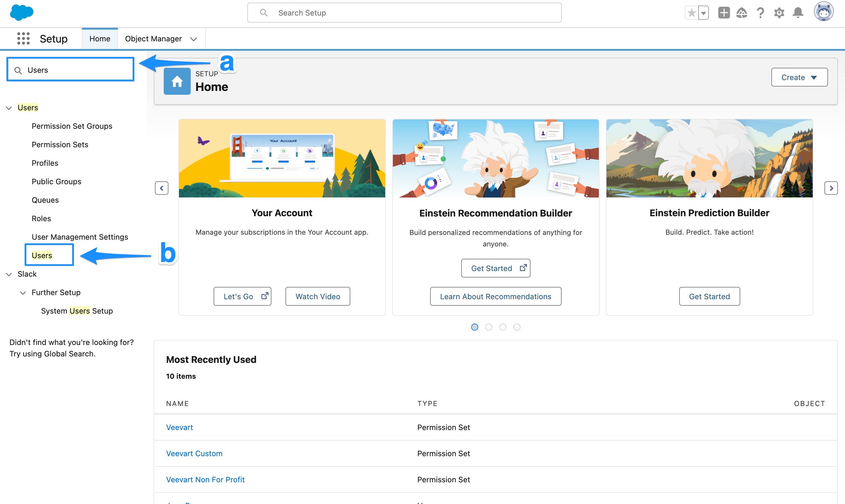Click the favorites star icon

point(691,13)
